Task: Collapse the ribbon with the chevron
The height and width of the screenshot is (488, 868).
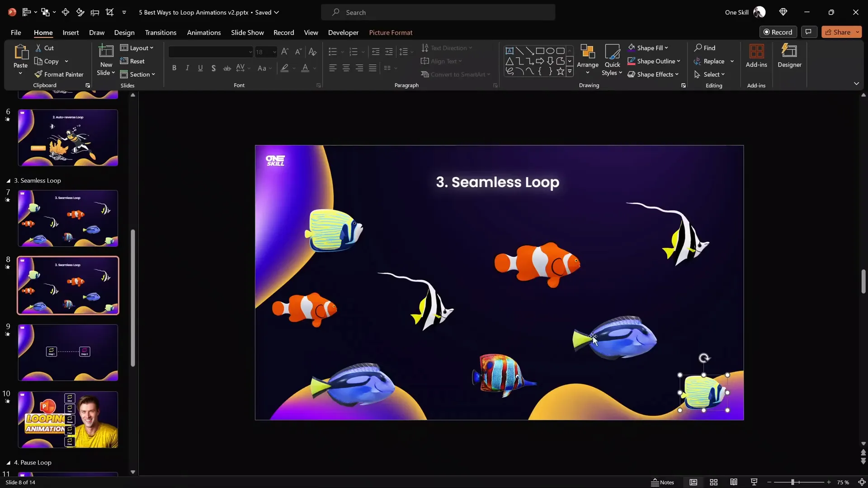Action: point(856,84)
